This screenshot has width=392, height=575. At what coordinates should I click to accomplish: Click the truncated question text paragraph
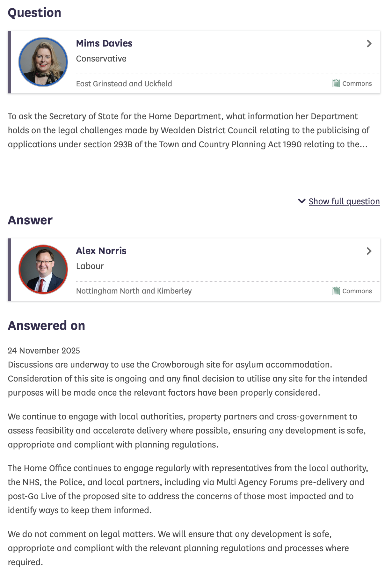tap(188, 130)
